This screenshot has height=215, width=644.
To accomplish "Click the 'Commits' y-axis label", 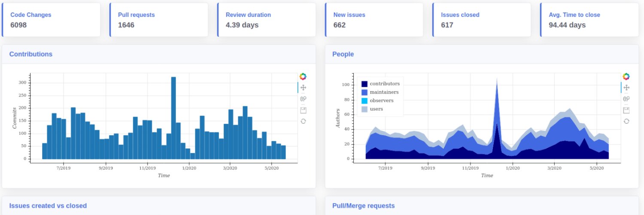I will [x=14, y=118].
